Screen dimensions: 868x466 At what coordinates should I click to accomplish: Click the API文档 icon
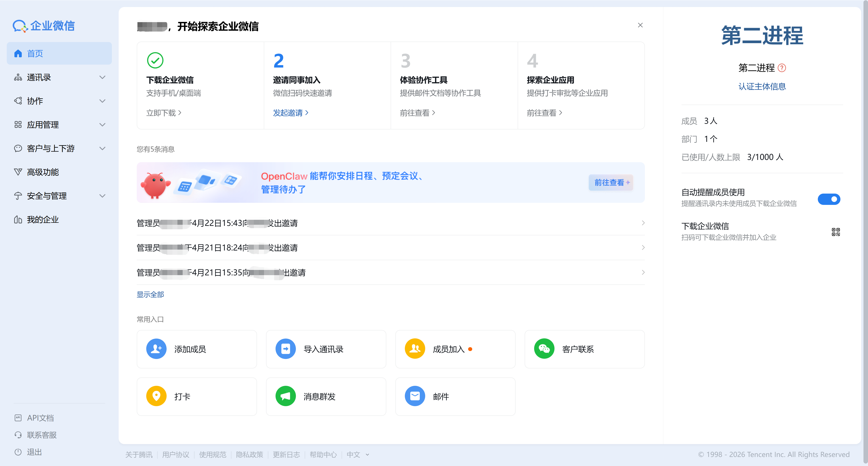[x=18, y=418]
